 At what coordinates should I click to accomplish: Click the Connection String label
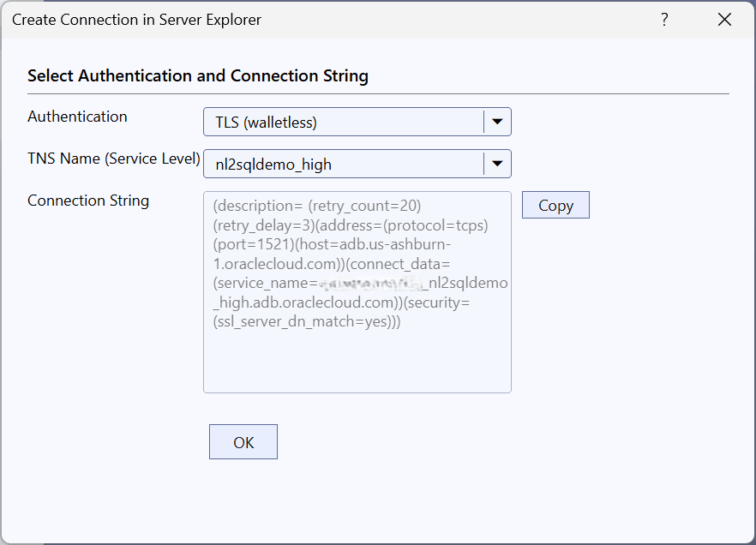coord(87,201)
